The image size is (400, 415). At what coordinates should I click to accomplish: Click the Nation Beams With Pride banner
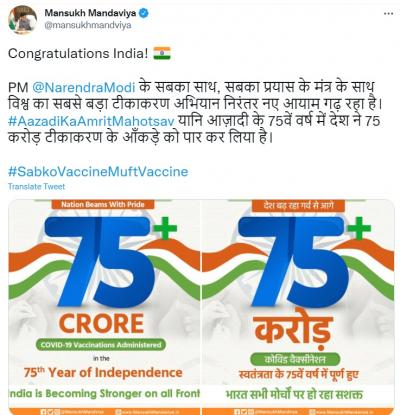(x=103, y=204)
